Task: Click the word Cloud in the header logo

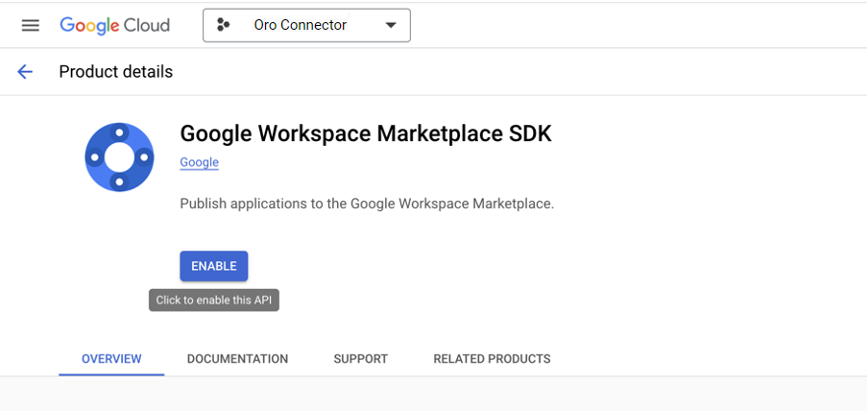Action: click(x=142, y=26)
